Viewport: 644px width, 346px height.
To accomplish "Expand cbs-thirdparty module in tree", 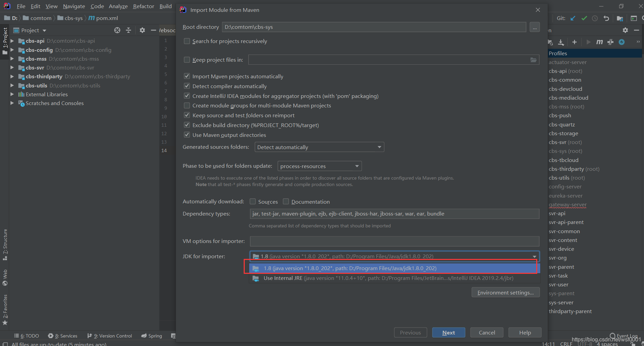I will (x=12, y=76).
